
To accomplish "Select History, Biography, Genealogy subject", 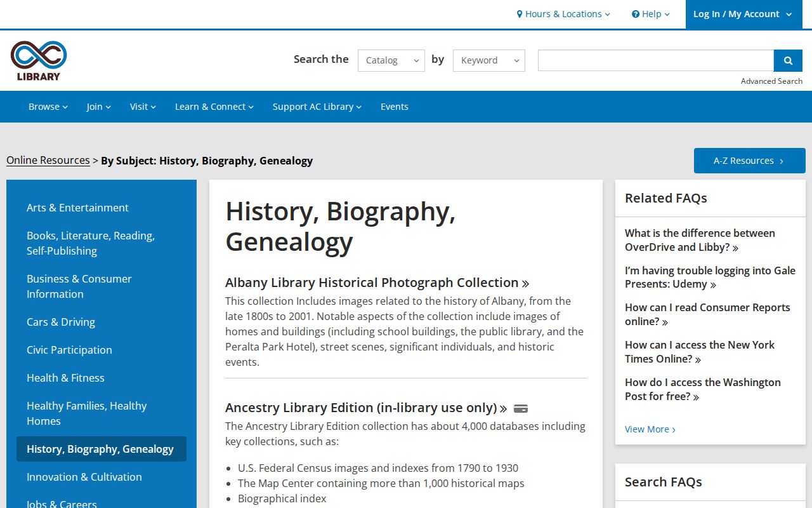I will (101, 449).
